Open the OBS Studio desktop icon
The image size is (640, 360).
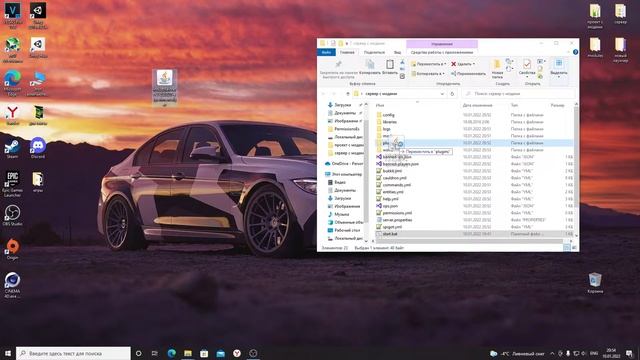click(x=12, y=215)
